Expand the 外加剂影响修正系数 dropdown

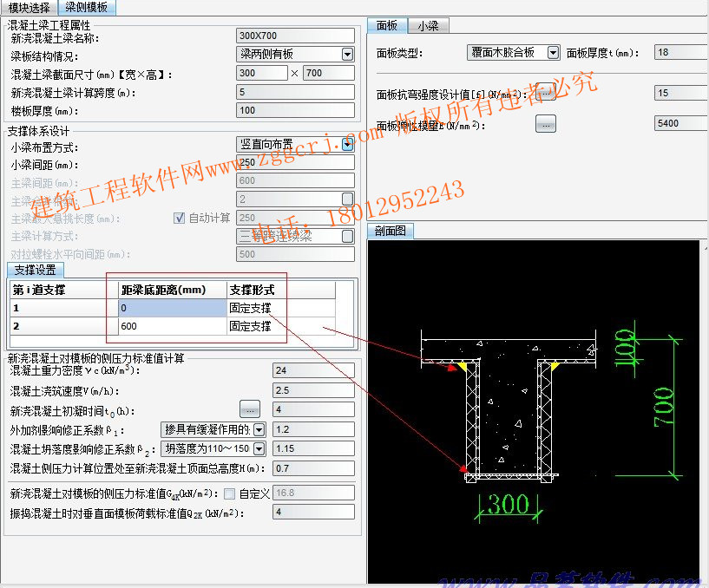(x=259, y=429)
